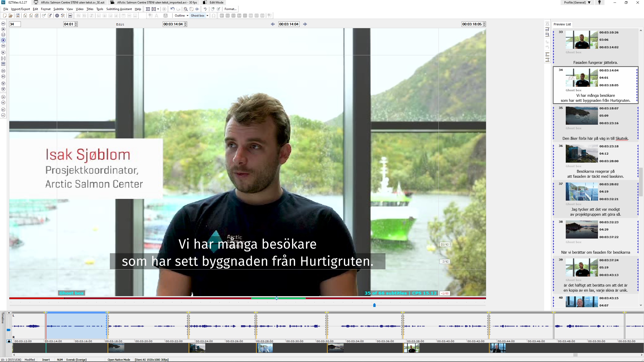Viewport: 644px width, 362px height.
Task: Click the horizontal timeline scrollbar thumb
Action: coord(575,355)
